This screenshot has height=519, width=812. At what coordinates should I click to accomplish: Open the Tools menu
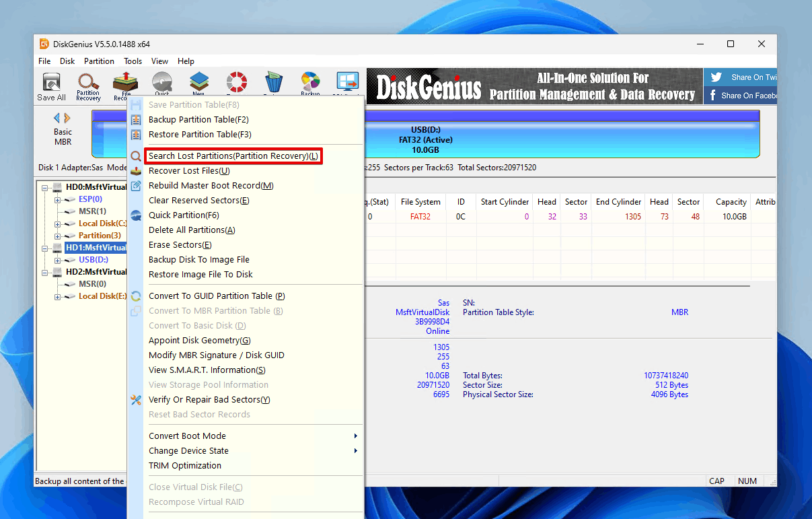coord(133,61)
